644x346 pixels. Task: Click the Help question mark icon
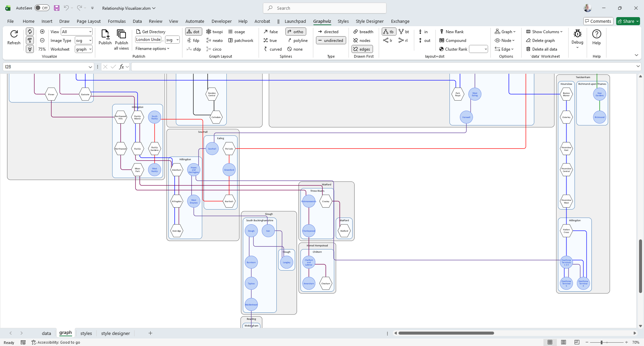tap(596, 34)
